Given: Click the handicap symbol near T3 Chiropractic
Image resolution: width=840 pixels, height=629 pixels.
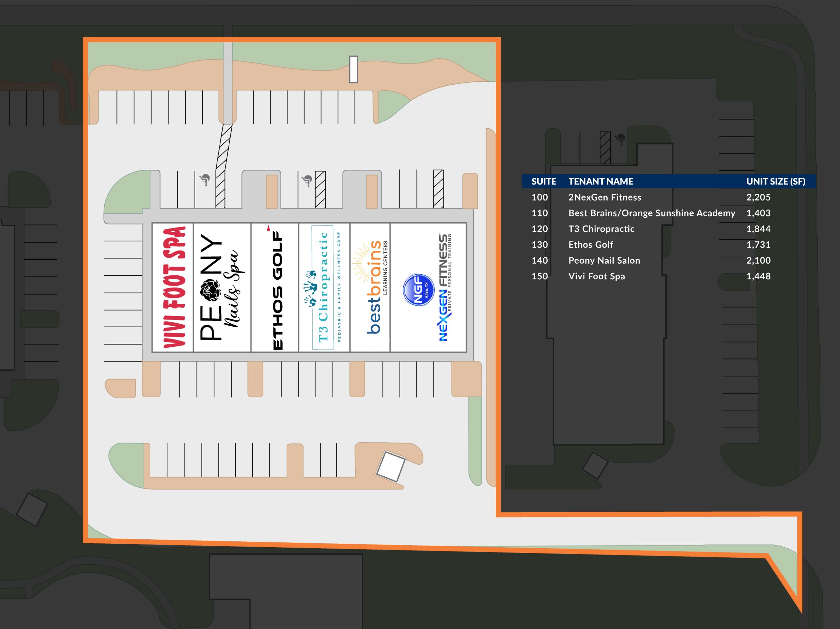Looking at the screenshot, I should pos(307,181).
